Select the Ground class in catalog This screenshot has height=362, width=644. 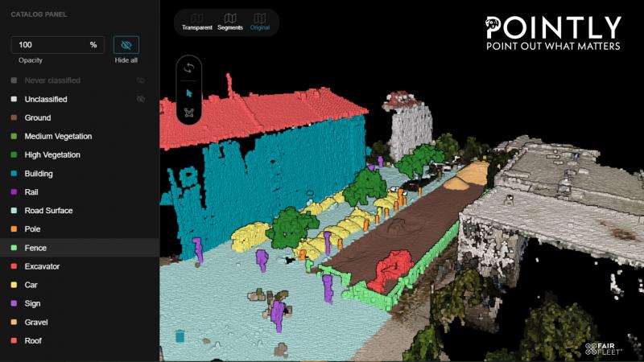(x=37, y=117)
